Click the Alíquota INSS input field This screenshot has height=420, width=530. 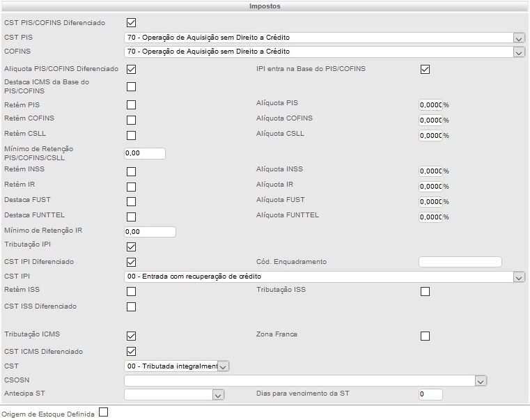click(430, 171)
